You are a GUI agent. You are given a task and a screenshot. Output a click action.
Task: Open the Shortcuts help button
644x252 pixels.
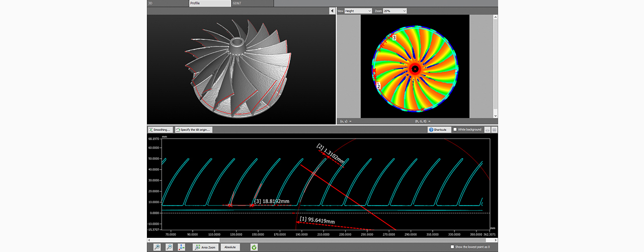coord(439,130)
